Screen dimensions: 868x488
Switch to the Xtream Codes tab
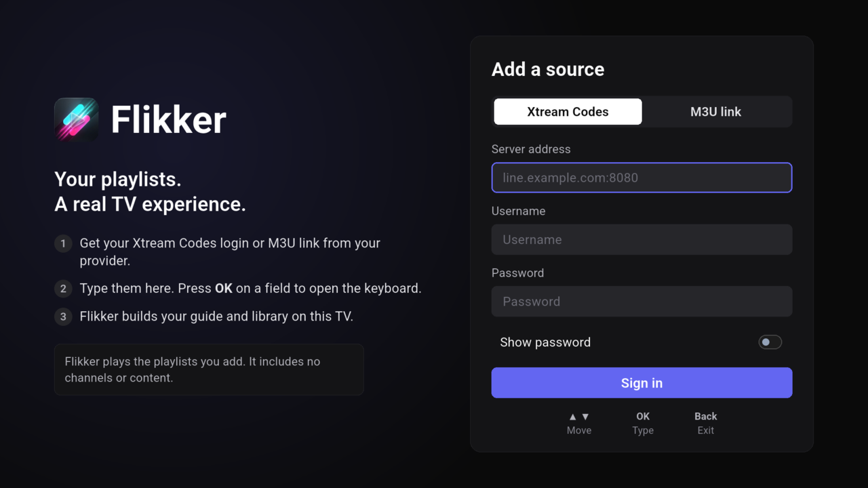pos(568,112)
